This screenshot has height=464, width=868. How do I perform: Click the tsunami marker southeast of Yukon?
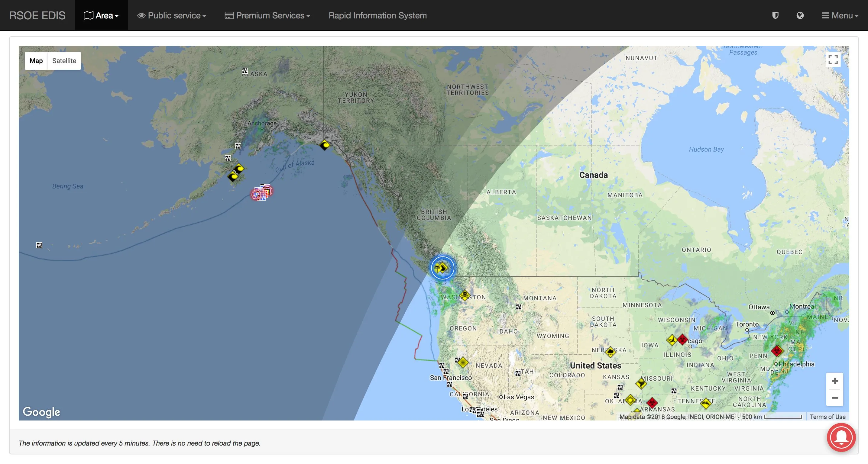[325, 145]
